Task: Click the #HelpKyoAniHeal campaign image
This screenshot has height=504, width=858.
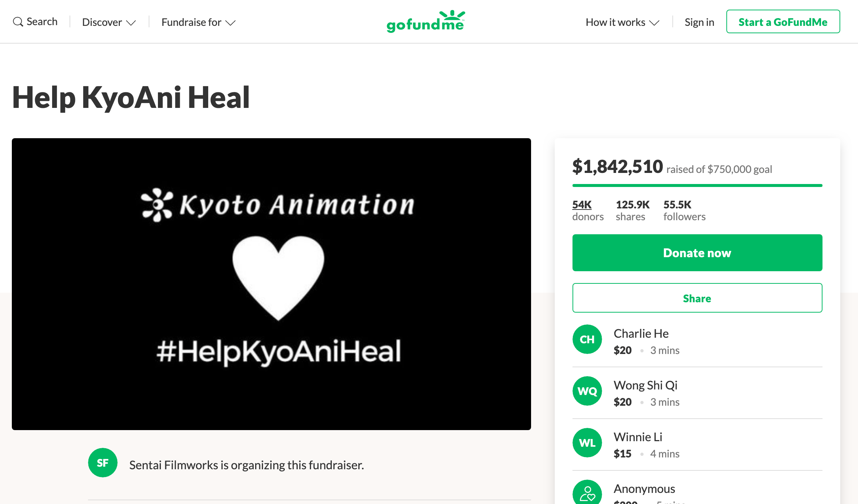Action: [271, 284]
